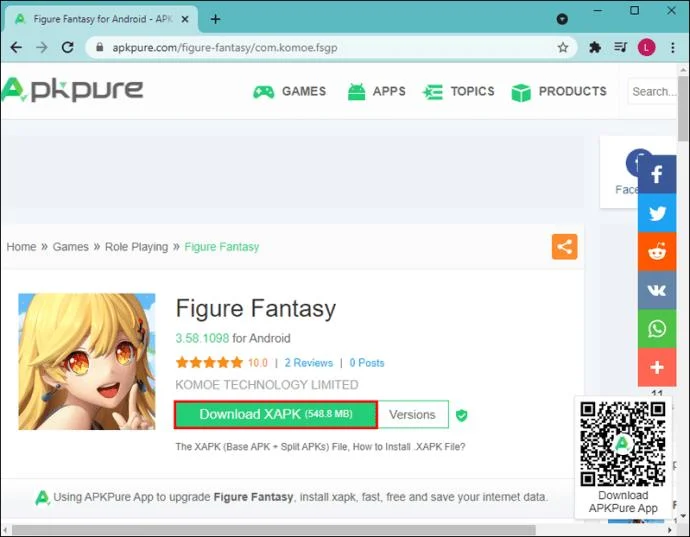Open the media control playlist icon
Viewport: 690px width, 537px height.
coord(620,47)
